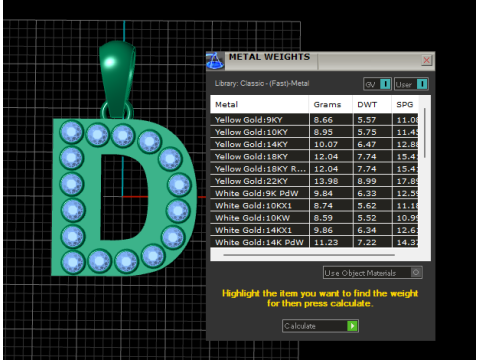480x360 pixels.
Task: Select the Yellow Gold:22KY row
Action: pyautogui.click(x=314, y=181)
